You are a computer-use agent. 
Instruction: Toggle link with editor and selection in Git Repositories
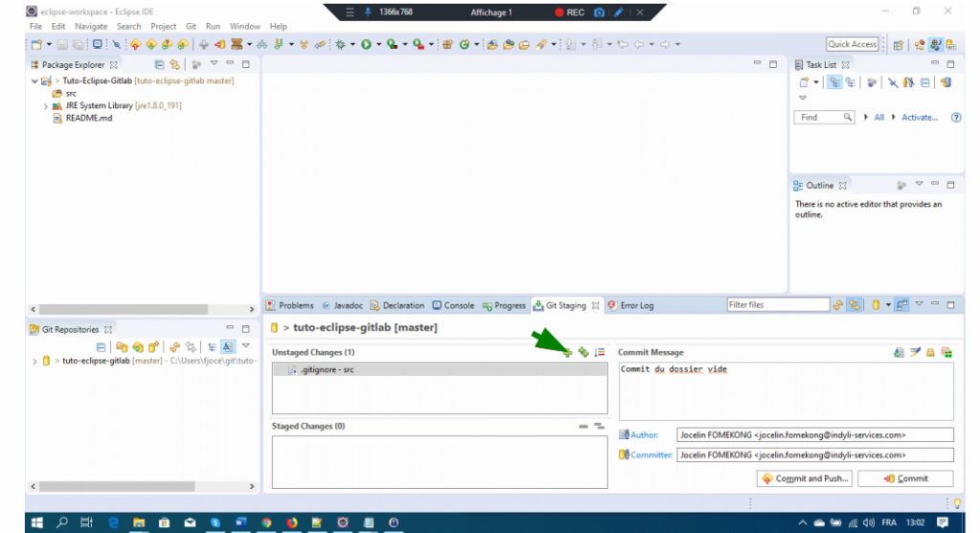tap(190, 346)
